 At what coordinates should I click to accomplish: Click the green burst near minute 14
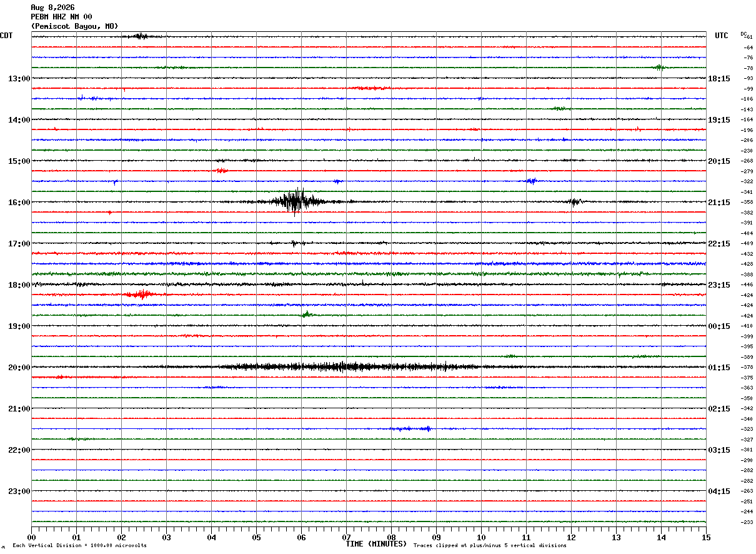(659, 68)
